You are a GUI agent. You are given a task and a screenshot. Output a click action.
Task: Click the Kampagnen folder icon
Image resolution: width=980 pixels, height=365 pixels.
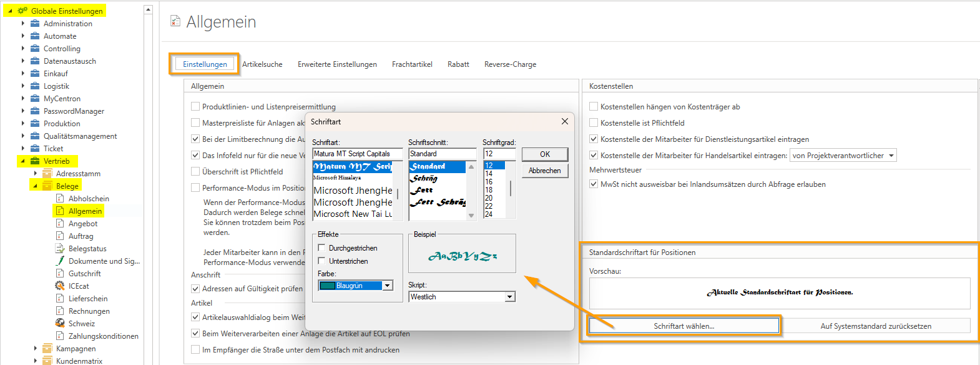(47, 348)
